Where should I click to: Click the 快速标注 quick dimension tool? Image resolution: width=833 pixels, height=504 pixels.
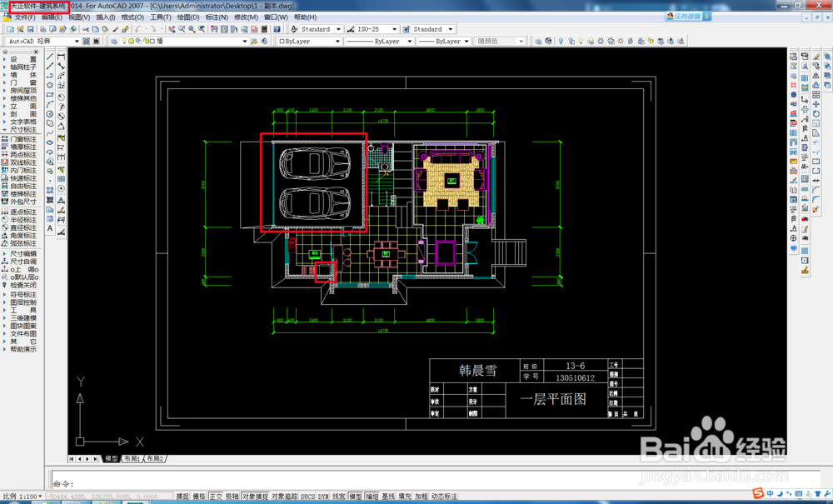(22, 177)
